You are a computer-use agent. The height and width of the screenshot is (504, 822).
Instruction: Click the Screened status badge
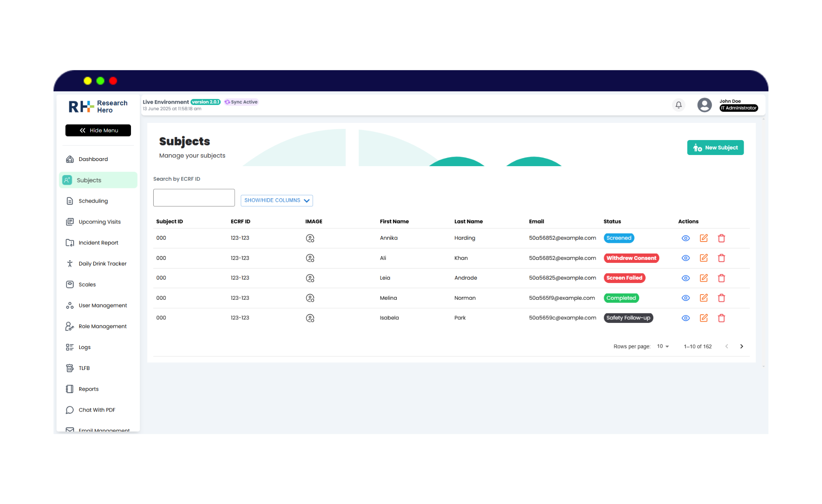pyautogui.click(x=619, y=238)
